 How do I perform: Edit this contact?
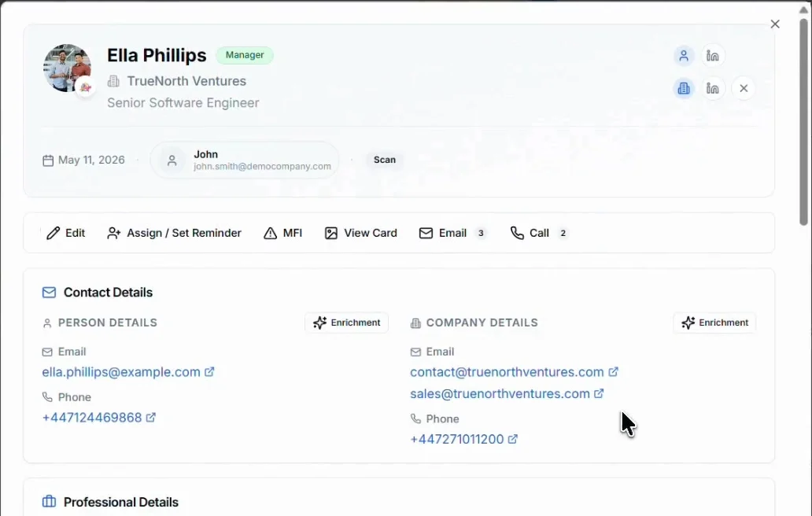[x=66, y=233]
